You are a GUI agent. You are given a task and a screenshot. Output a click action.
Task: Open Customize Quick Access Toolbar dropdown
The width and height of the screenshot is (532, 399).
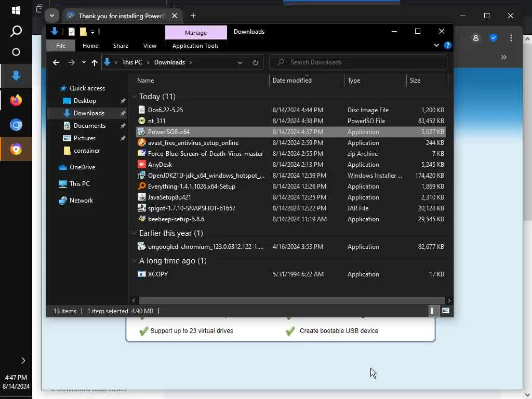[x=92, y=32]
